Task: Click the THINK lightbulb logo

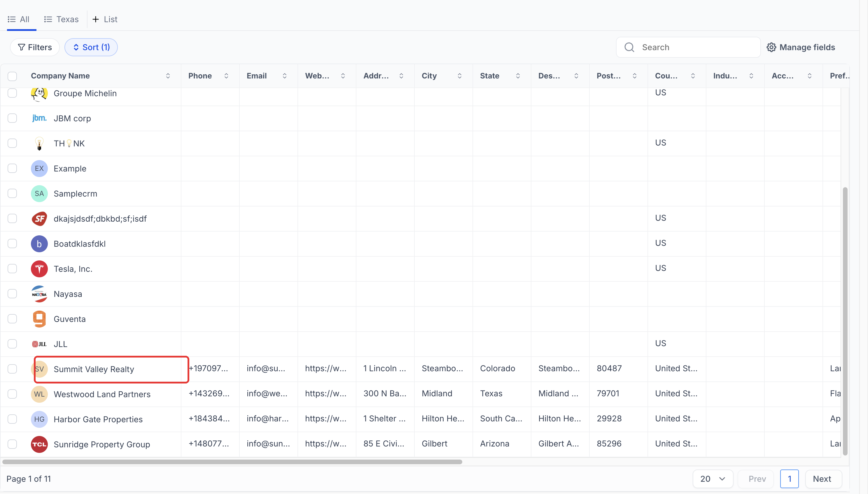Action: pos(39,143)
